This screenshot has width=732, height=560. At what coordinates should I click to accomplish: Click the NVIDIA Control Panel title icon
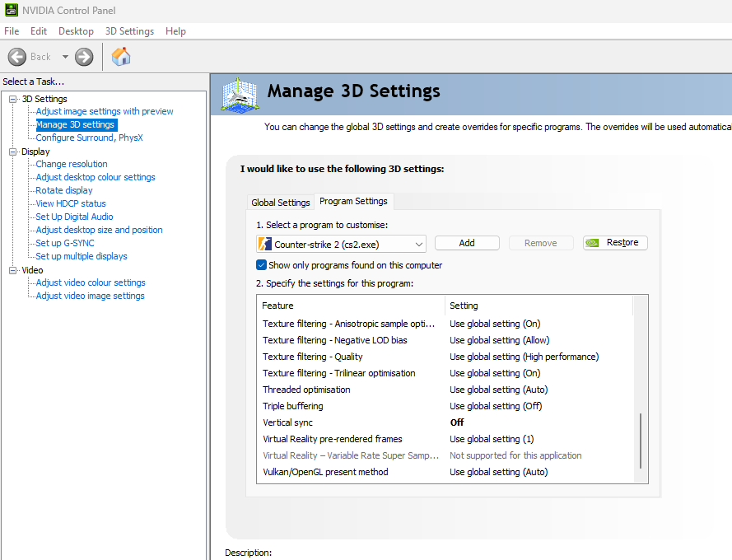(x=12, y=10)
